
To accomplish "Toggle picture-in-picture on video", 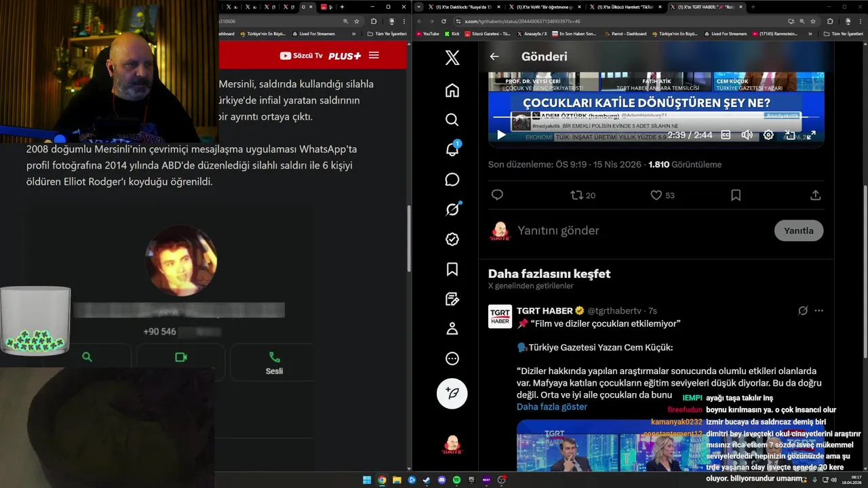I will pos(789,135).
